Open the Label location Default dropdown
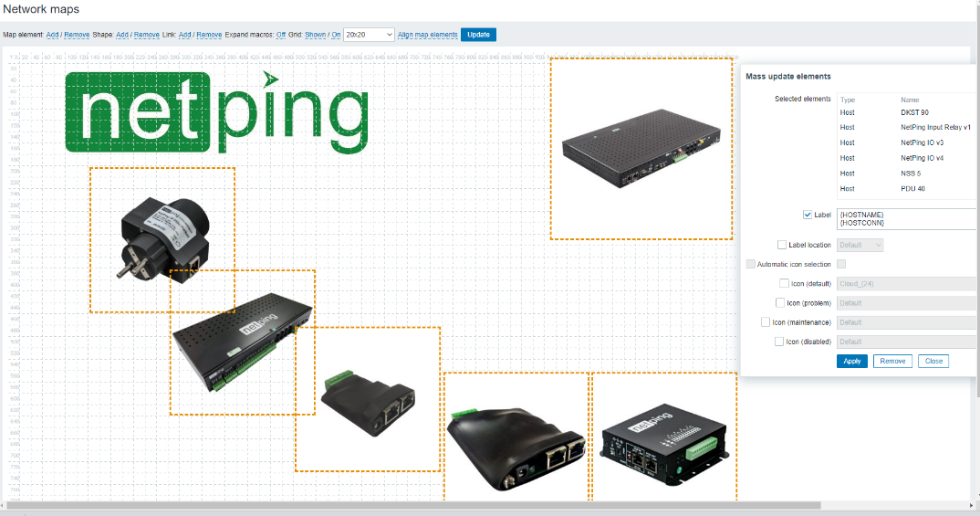Screen dimensions: 980x516 pos(860,245)
